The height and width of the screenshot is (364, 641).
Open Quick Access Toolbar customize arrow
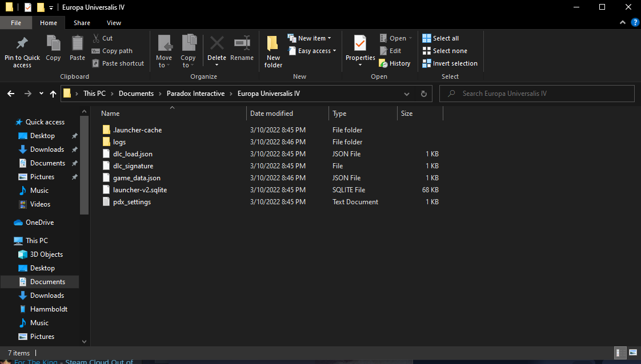[51, 7]
